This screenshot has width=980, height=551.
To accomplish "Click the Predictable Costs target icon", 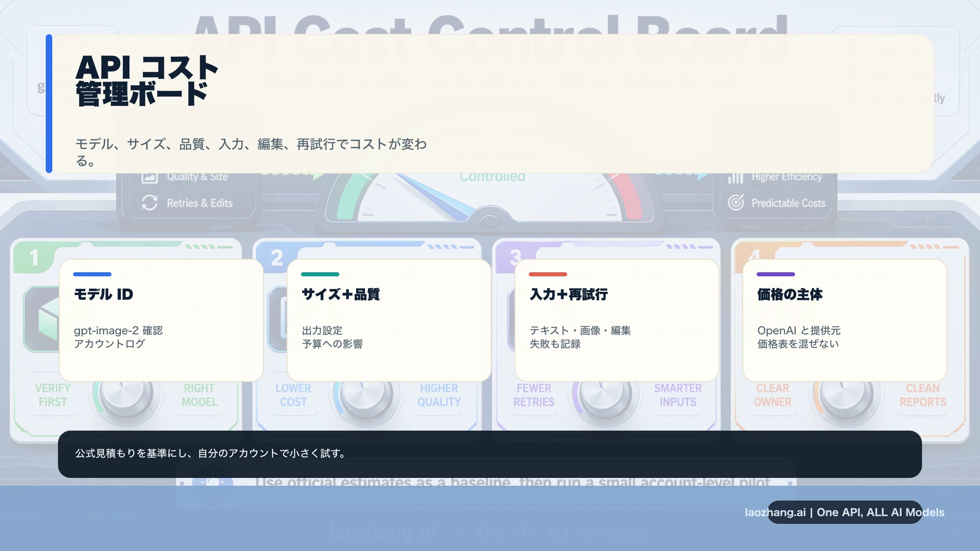I will click(x=736, y=202).
